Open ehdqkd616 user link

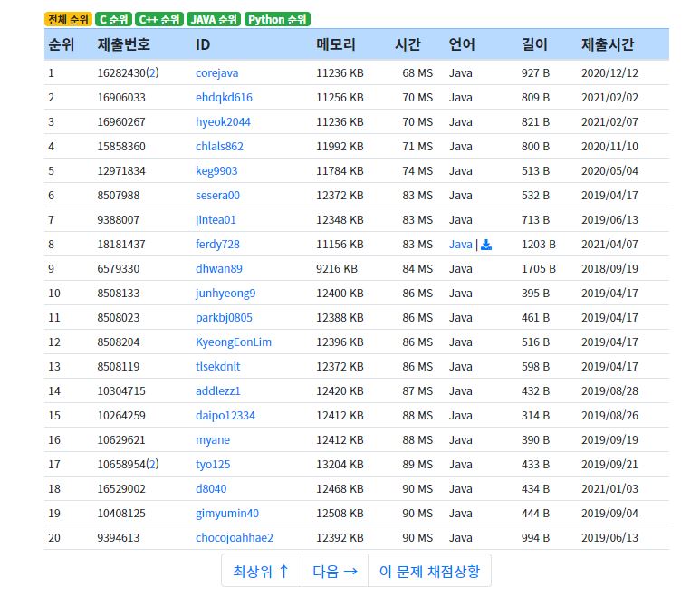[x=224, y=98]
